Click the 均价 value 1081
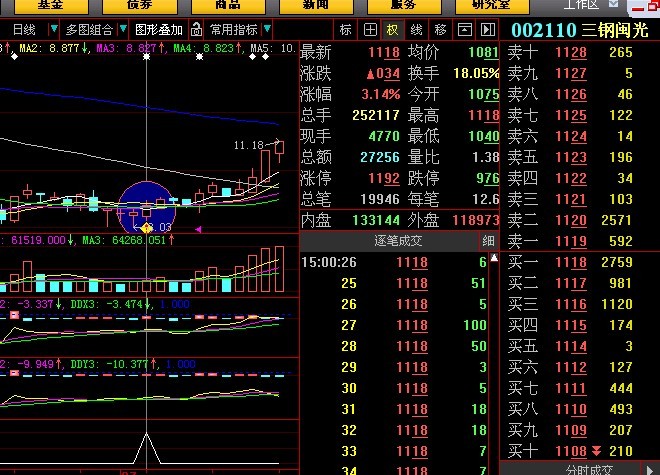Viewport: 660px width, 475px height. click(x=484, y=52)
